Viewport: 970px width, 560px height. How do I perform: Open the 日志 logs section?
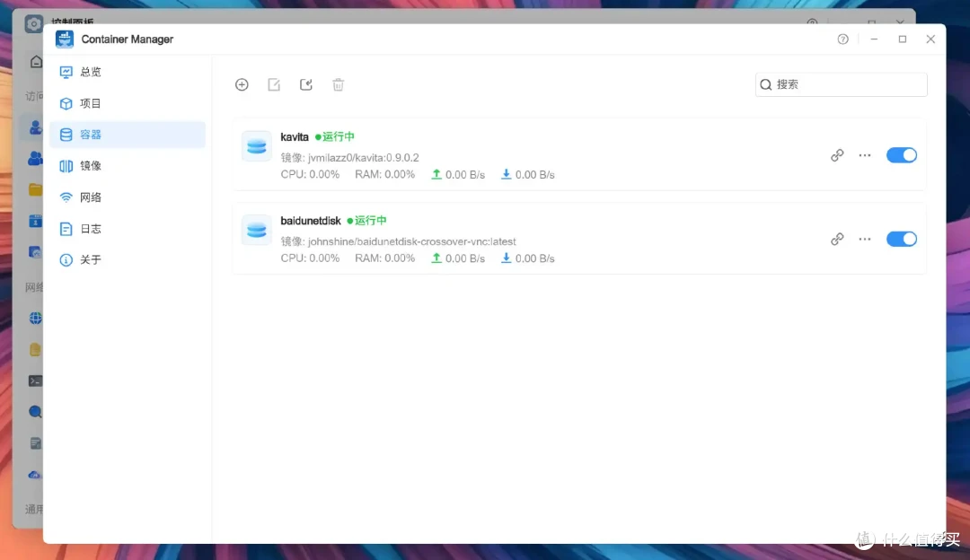pos(128,229)
